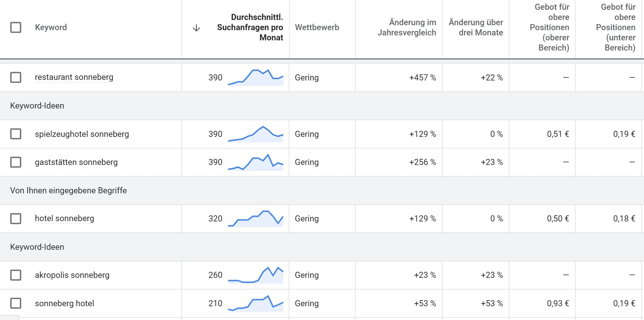Viewport: 644px width, 320px height.
Task: Click the 320 search volume for hotel sonneberg
Action: click(x=215, y=218)
